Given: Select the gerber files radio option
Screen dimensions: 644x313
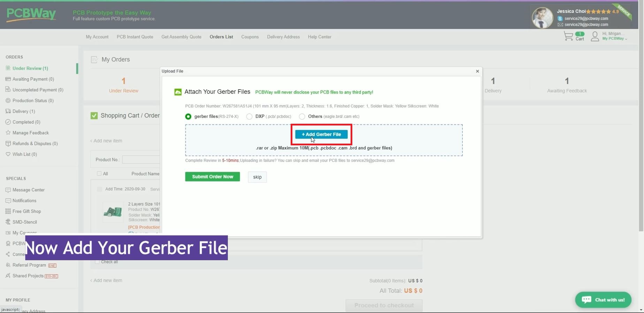Looking at the screenshot, I should (188, 116).
